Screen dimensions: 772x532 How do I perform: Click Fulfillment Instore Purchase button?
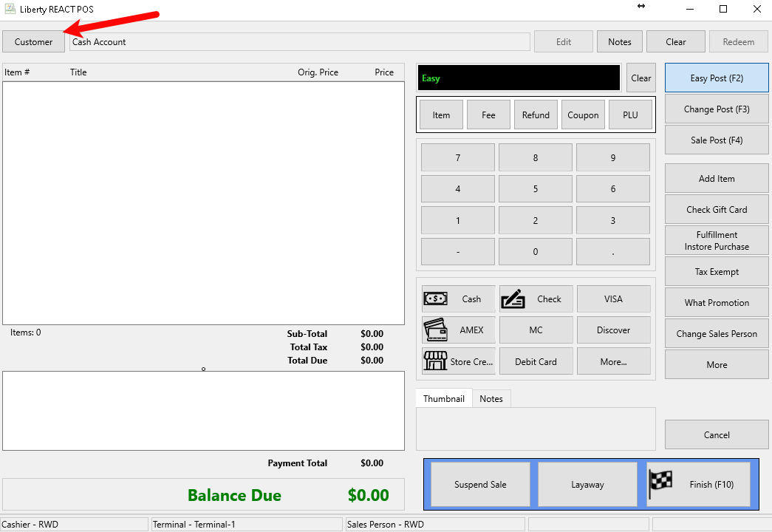pyautogui.click(x=717, y=240)
